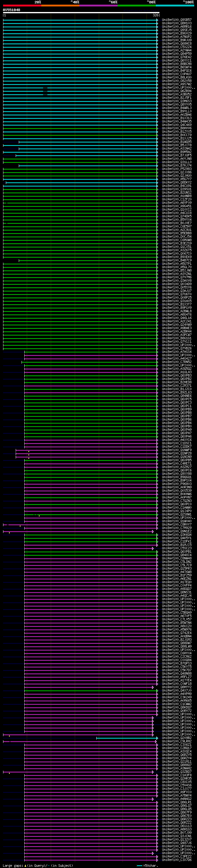Open hit UniRef100_Q8H103
This screenshot has width=197, height=868.
coord(177,23)
